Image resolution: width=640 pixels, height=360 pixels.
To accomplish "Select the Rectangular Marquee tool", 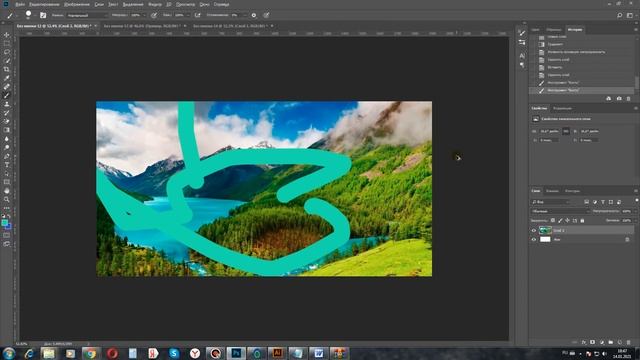I will coord(7,44).
